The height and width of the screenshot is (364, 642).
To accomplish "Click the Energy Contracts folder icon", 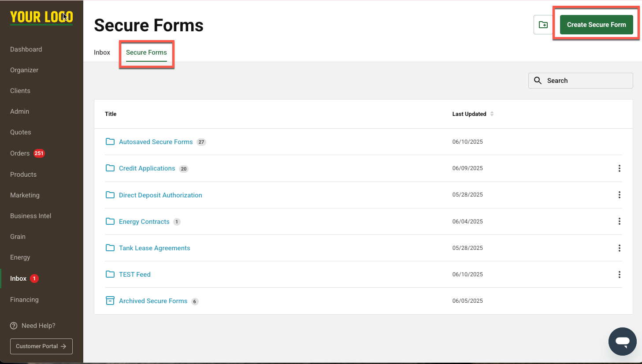I will click(x=110, y=221).
